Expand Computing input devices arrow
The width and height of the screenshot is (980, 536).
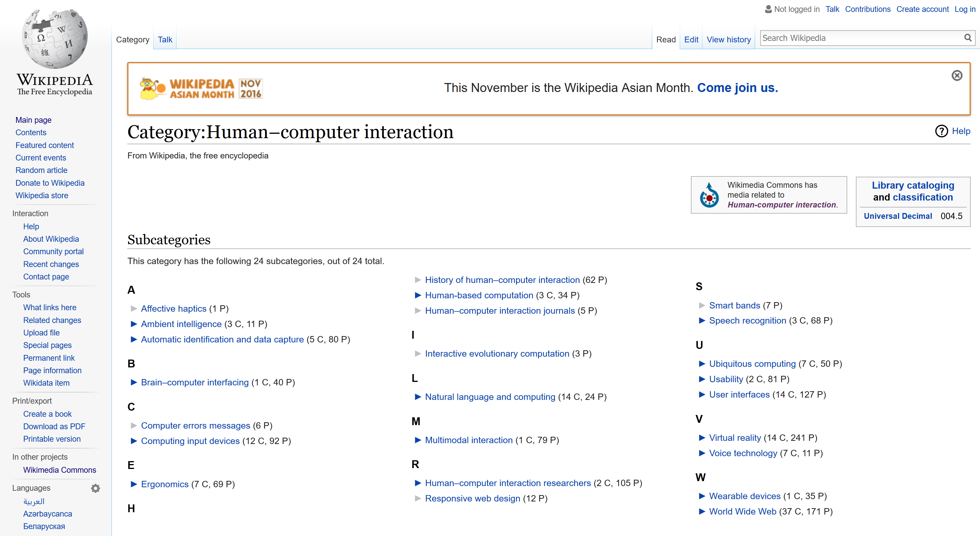point(134,441)
